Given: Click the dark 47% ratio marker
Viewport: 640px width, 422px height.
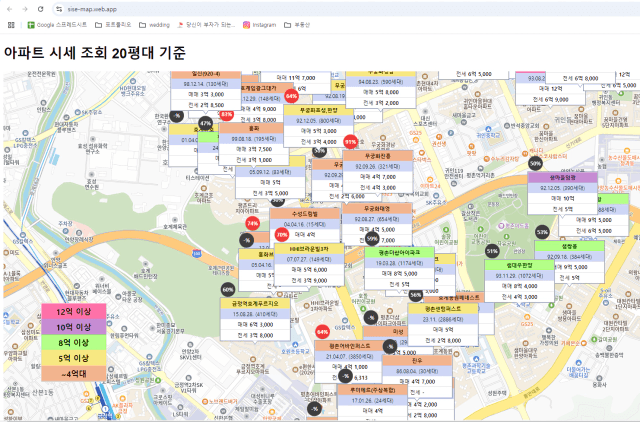Looking at the screenshot, I should pos(205,123).
